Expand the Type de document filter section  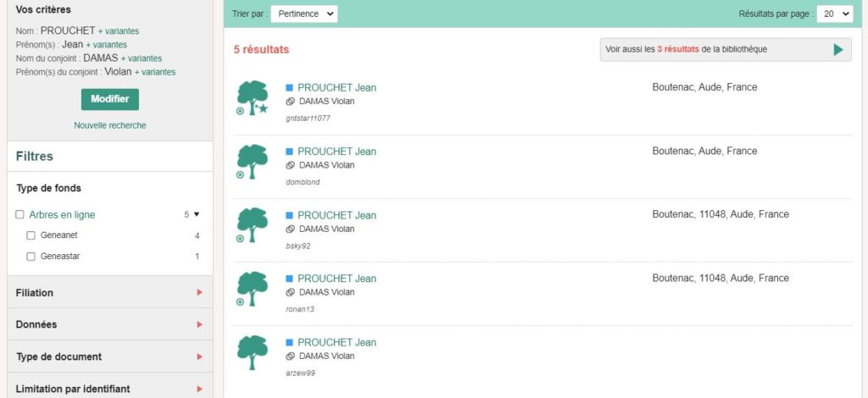point(109,357)
